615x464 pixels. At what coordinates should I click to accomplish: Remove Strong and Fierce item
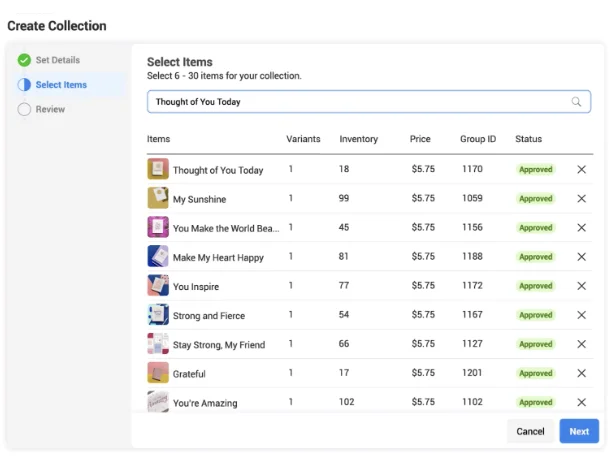(x=581, y=315)
